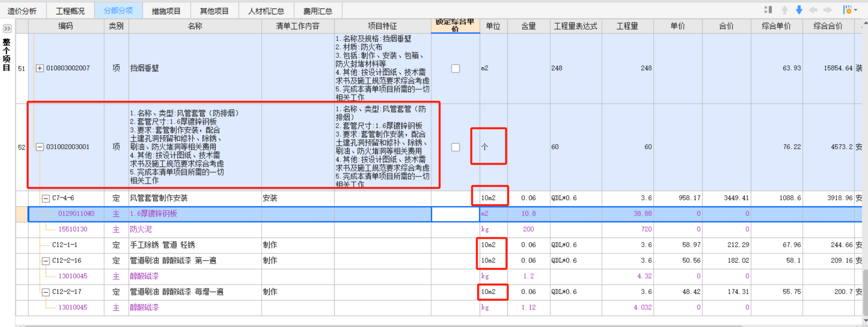Switch to the 工程概况 tab
868x327 pixels.
[70, 11]
